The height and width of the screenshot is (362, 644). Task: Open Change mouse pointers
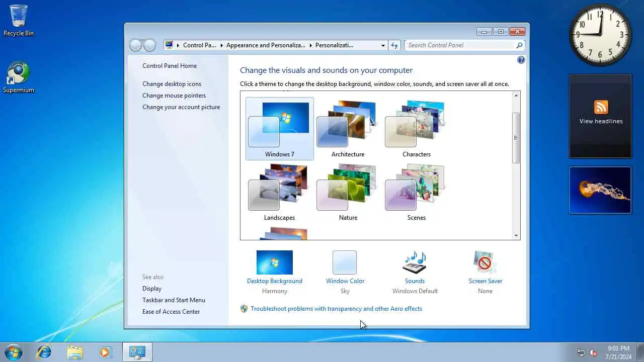pos(174,96)
